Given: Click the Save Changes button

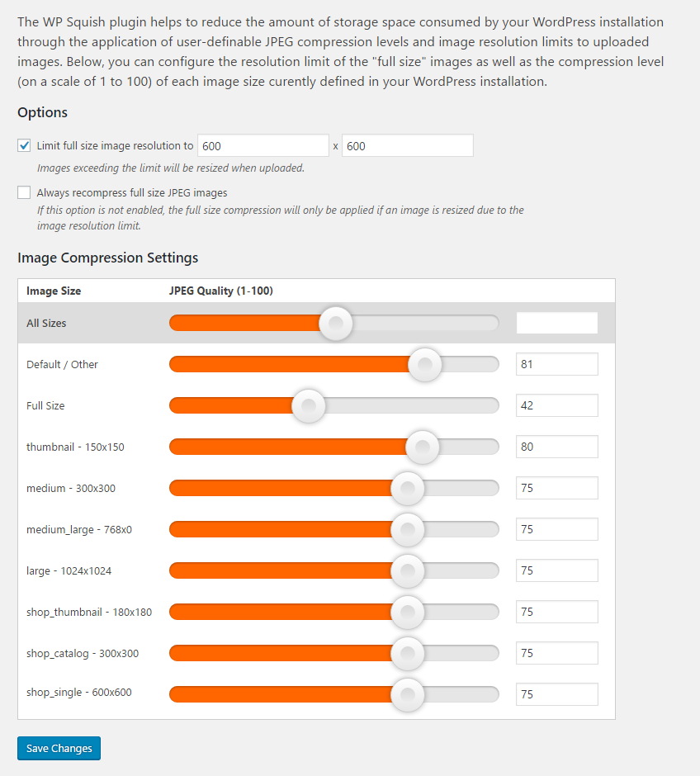Looking at the screenshot, I should point(59,748).
